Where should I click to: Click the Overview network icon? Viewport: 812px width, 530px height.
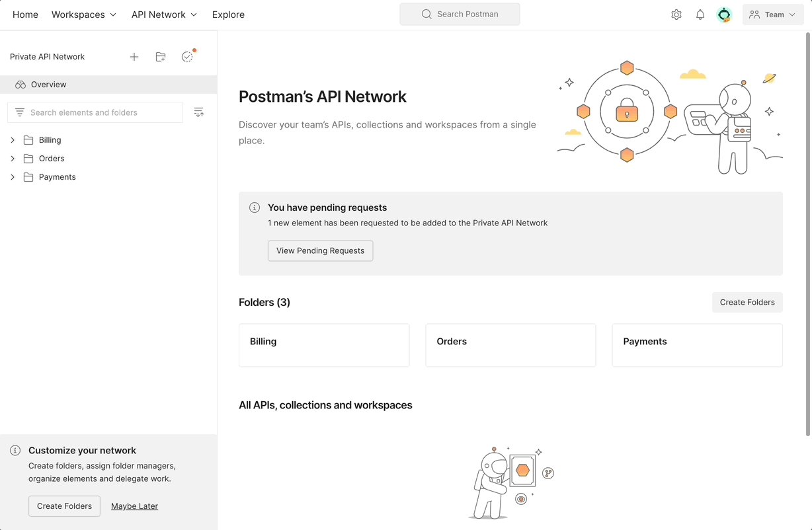pyautogui.click(x=20, y=84)
